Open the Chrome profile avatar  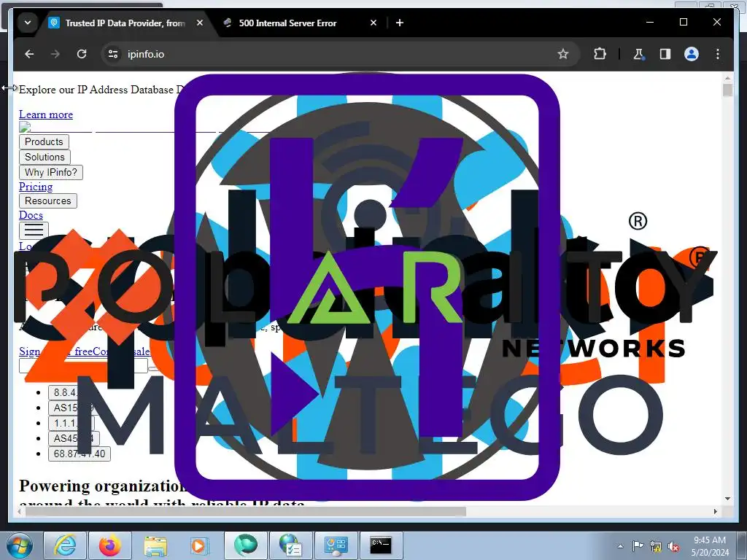point(692,54)
